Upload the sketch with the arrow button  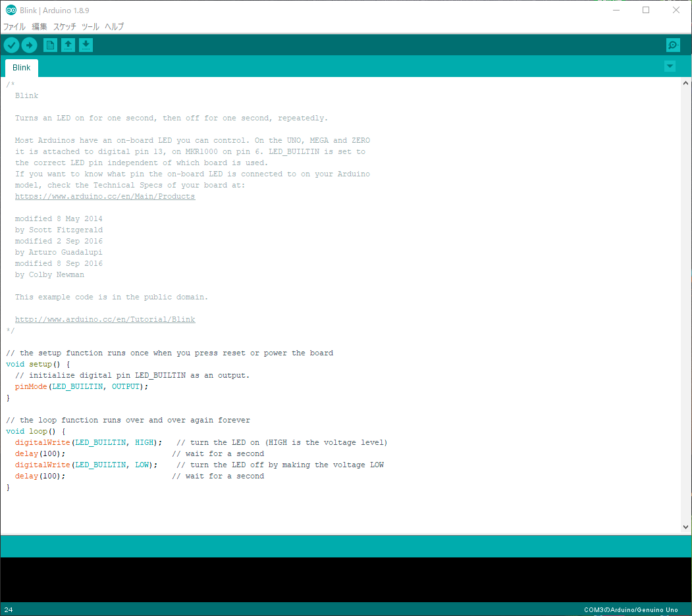(30, 45)
